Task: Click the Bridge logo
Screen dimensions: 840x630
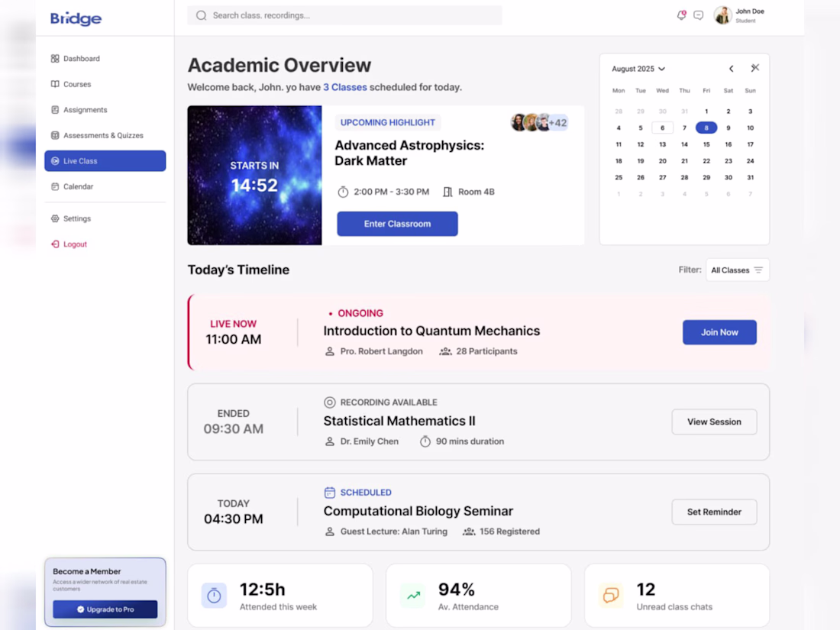Action: (76, 19)
